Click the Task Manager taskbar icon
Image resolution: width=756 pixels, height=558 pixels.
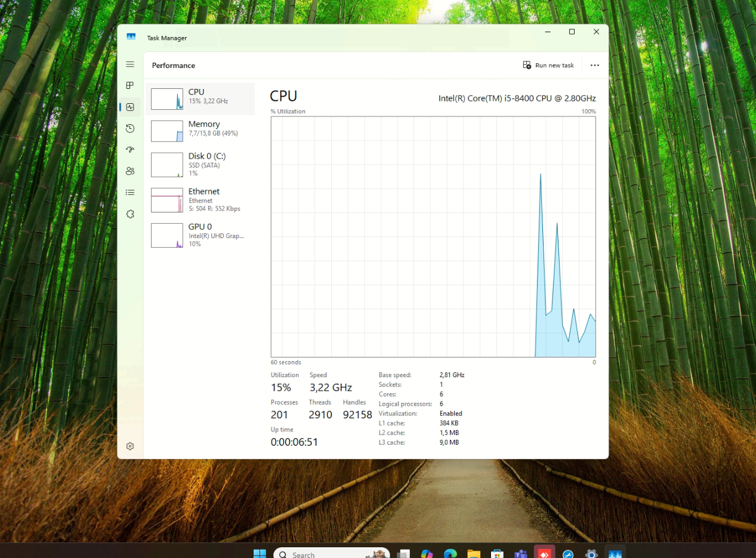[x=615, y=553]
